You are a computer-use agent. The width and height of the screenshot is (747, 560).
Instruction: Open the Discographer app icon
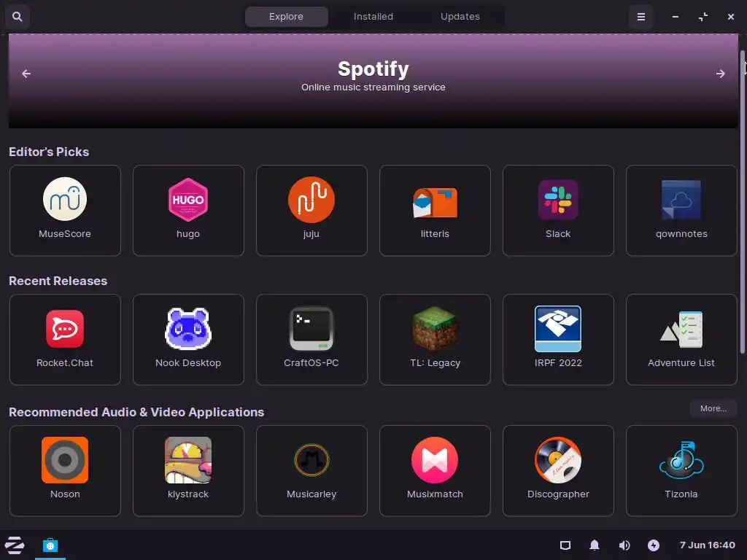tap(558, 460)
